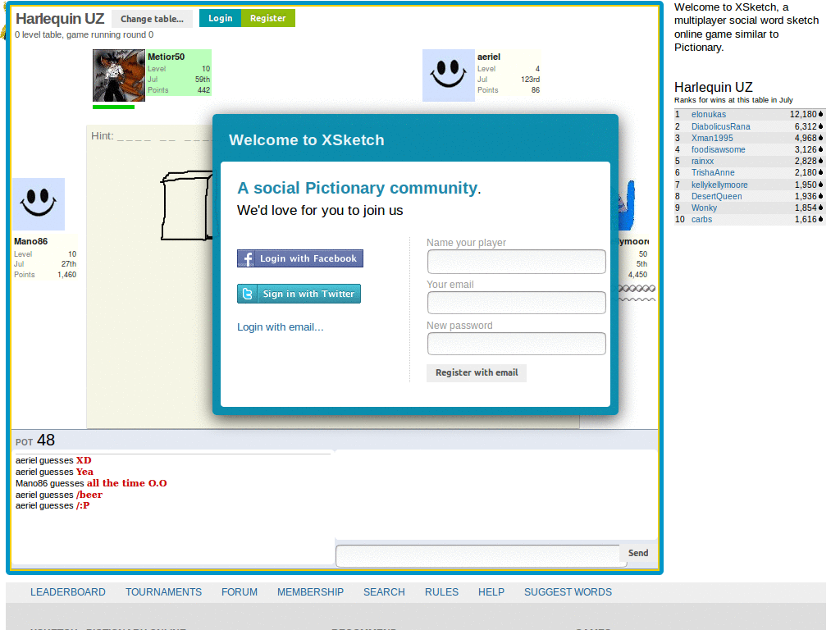This screenshot has width=840, height=630.
Task: Click aeriel's smiley avatar
Action: click(449, 75)
